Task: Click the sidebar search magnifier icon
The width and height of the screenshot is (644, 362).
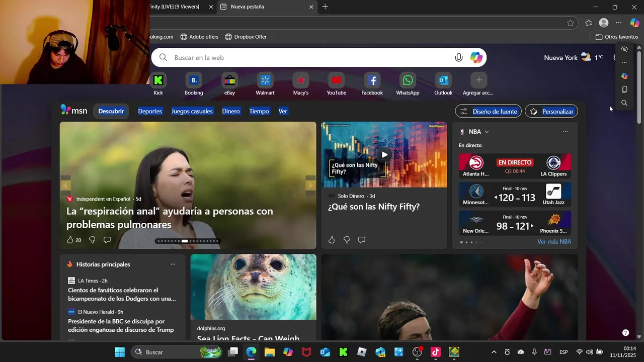Action: point(624,103)
